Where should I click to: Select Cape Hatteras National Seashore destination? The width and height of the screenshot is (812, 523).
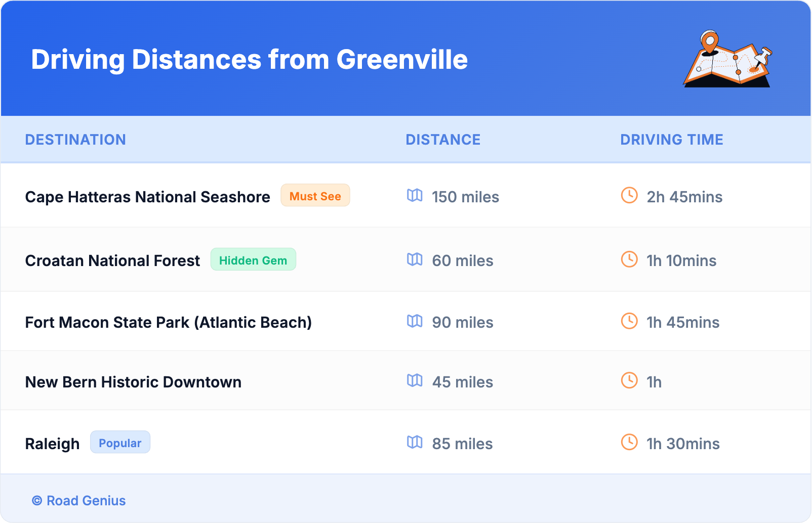click(147, 197)
